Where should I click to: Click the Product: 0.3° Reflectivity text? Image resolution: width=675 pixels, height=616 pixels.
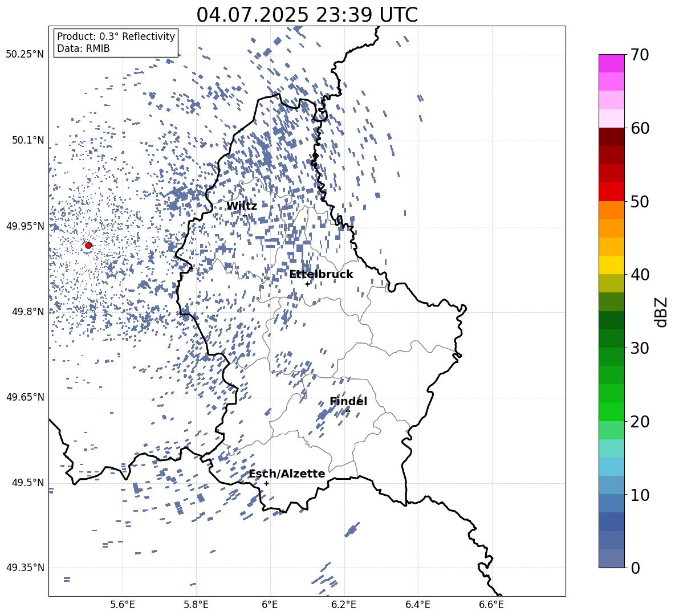(116, 36)
